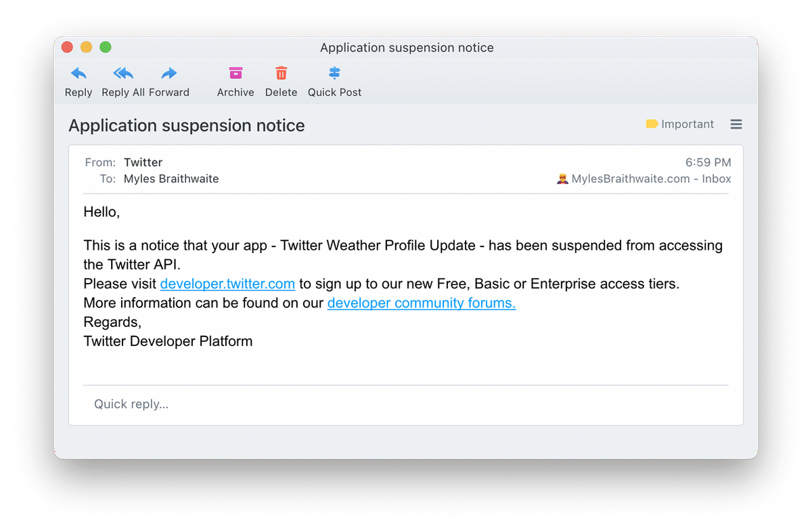Click the 6:59 PM timestamp

point(708,162)
